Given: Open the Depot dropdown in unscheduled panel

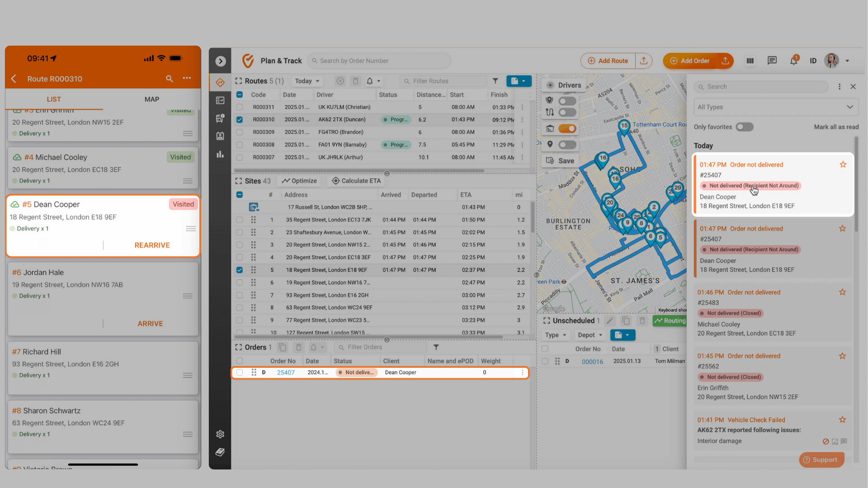Looking at the screenshot, I should [x=589, y=335].
